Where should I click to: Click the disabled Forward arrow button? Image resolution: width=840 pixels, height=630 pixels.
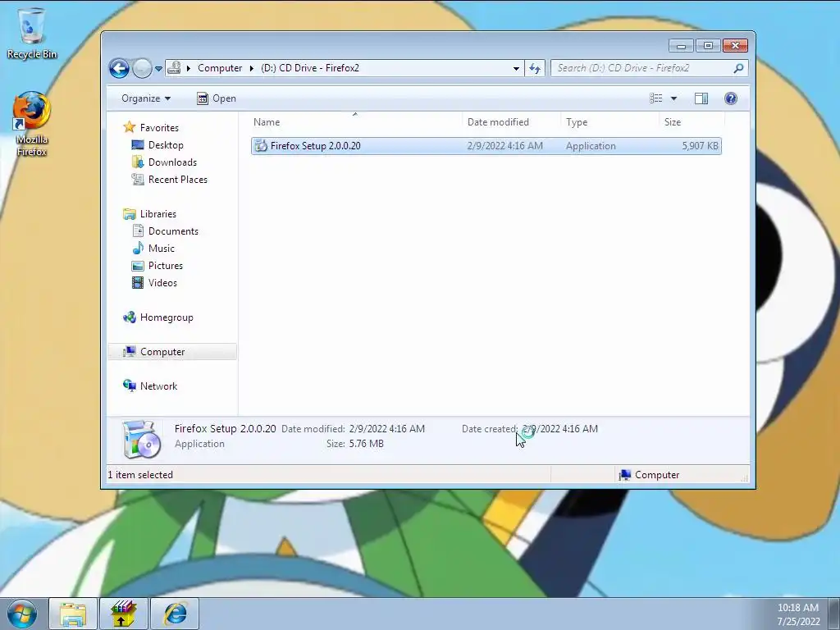pyautogui.click(x=142, y=68)
